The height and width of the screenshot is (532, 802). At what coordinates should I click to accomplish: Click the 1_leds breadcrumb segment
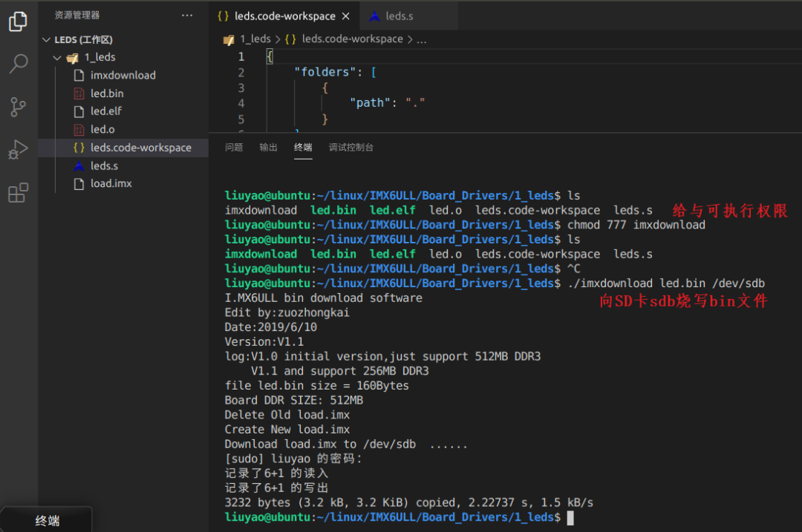click(255, 39)
